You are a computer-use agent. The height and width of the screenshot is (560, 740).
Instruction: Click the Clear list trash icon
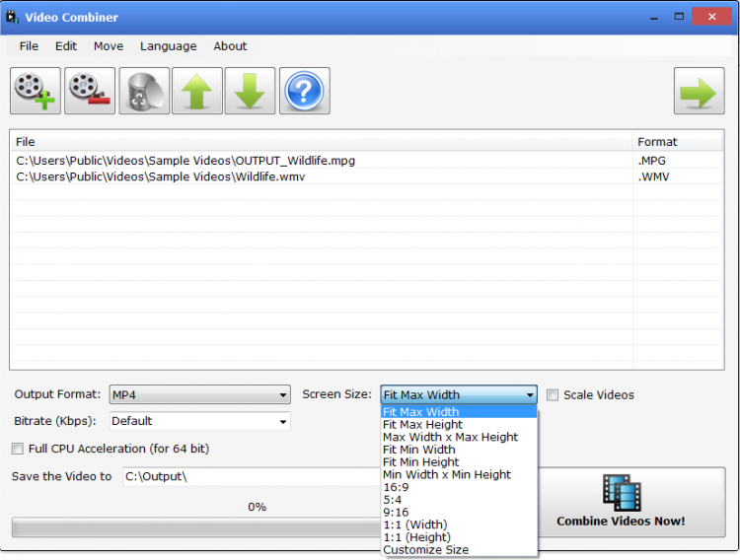(x=144, y=92)
